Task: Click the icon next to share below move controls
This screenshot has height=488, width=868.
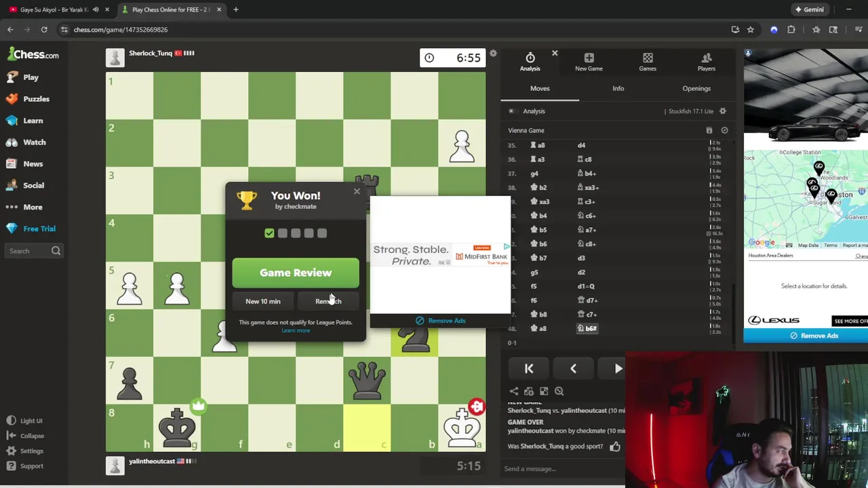Action: pos(529,391)
